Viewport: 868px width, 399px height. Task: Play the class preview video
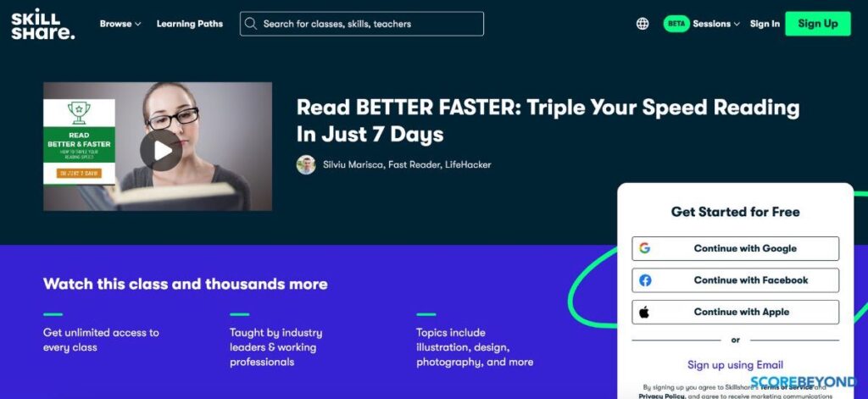click(160, 151)
